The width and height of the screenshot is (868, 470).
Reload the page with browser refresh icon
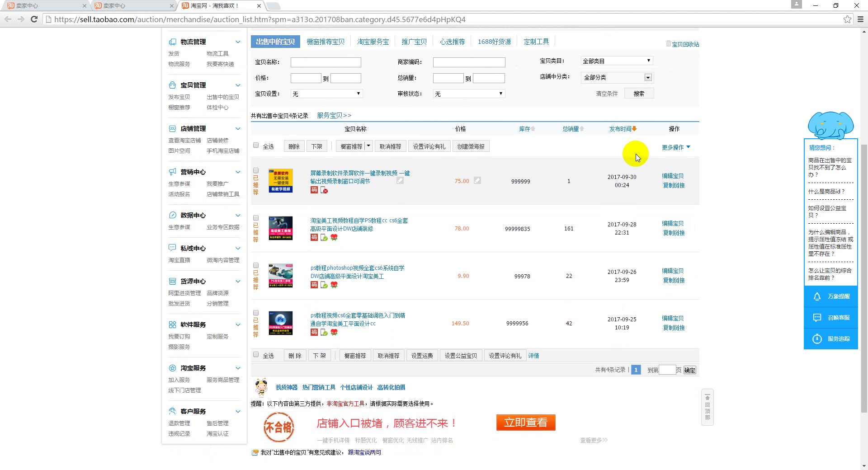34,19
